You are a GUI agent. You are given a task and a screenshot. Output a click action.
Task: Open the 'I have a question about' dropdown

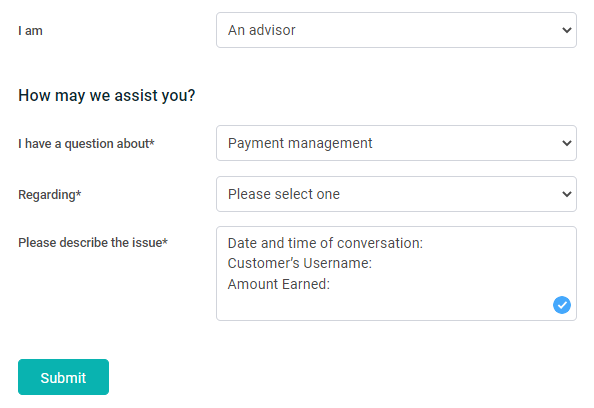click(396, 143)
